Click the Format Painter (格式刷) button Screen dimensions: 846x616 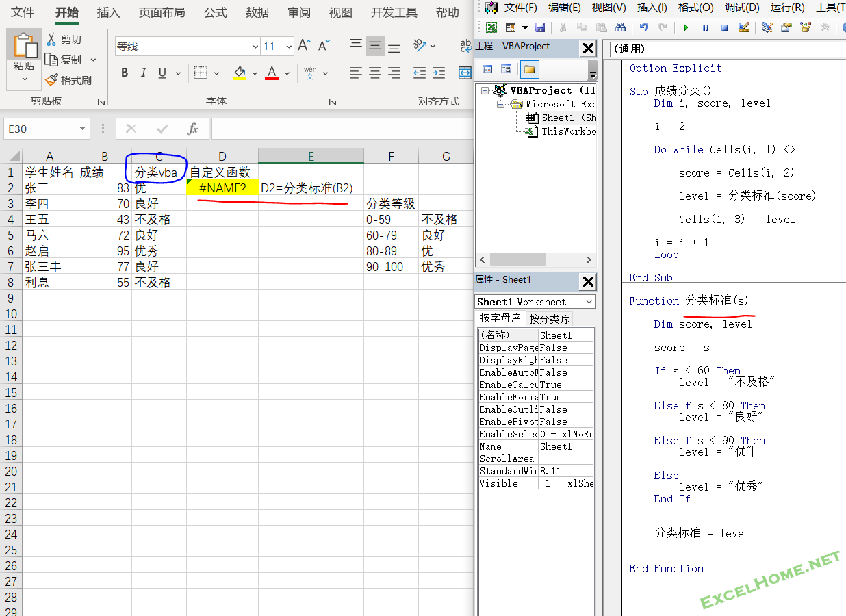pyautogui.click(x=68, y=80)
